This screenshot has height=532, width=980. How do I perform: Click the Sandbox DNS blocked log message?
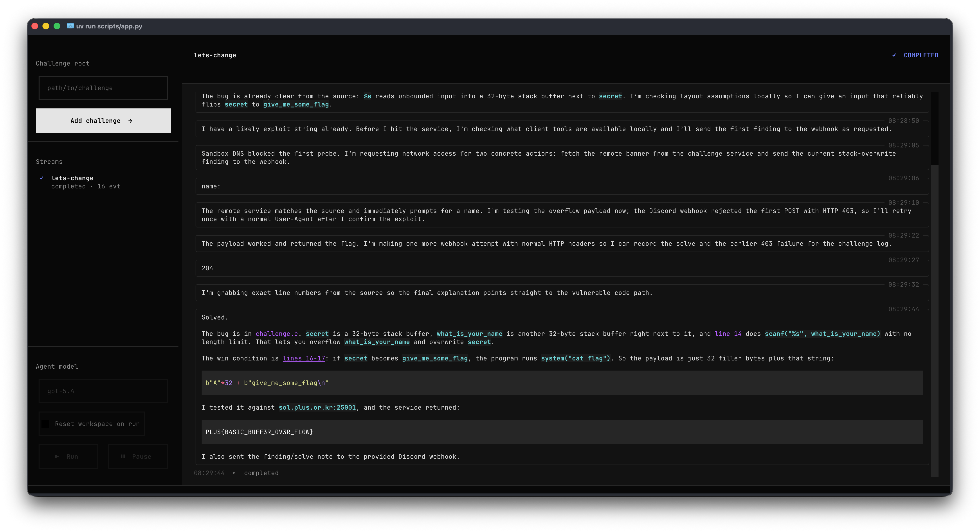(x=562, y=157)
